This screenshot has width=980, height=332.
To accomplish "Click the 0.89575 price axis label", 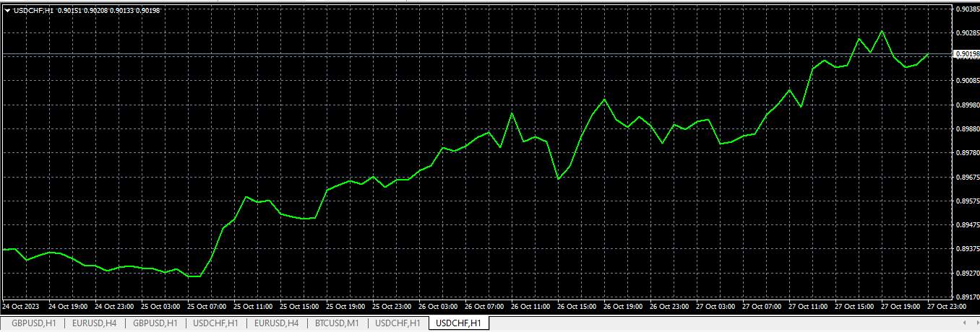I will coord(967,201).
